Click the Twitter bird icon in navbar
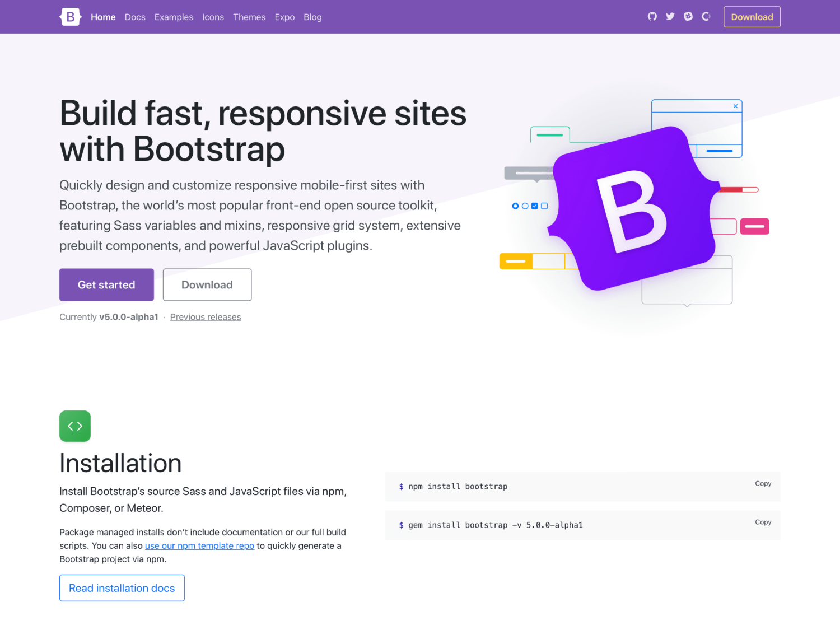 (670, 17)
